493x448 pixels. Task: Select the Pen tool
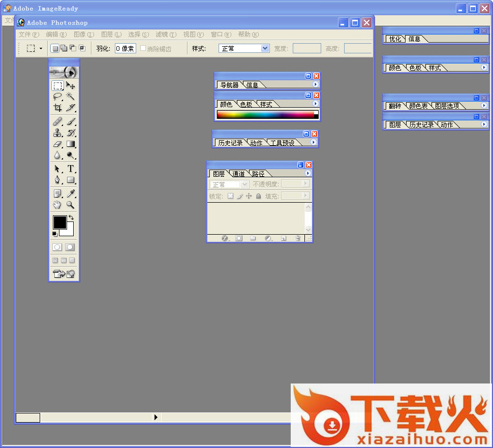pyautogui.click(x=57, y=180)
